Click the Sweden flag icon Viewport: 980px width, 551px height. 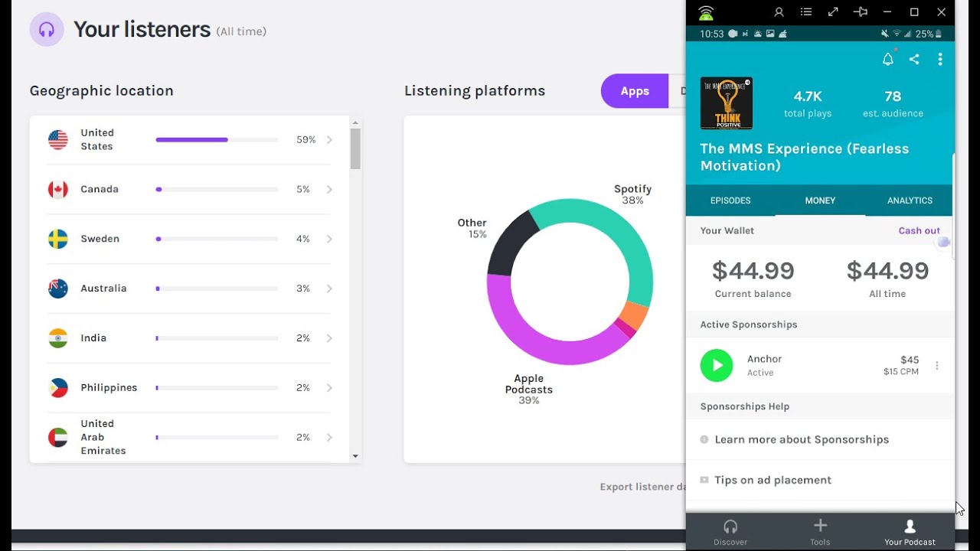[x=58, y=239]
